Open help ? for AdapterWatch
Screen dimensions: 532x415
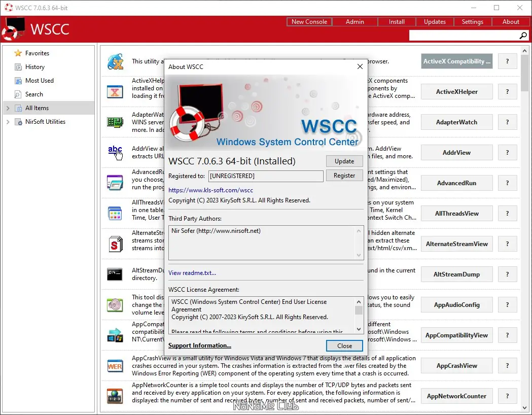[x=508, y=122]
